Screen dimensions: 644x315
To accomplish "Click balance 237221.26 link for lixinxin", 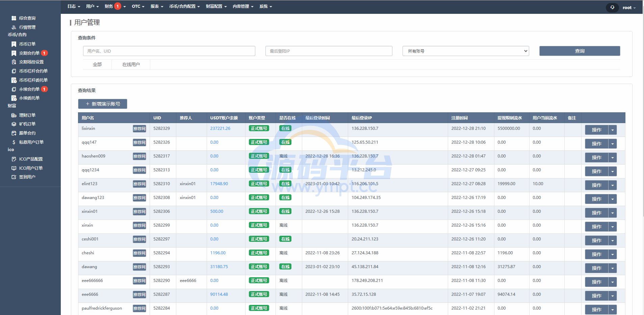I will [x=220, y=128].
